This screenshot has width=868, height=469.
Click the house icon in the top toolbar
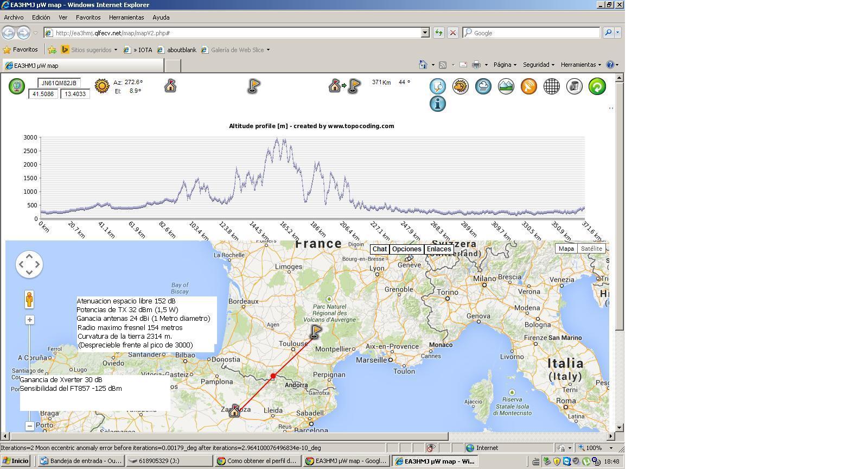(170, 86)
